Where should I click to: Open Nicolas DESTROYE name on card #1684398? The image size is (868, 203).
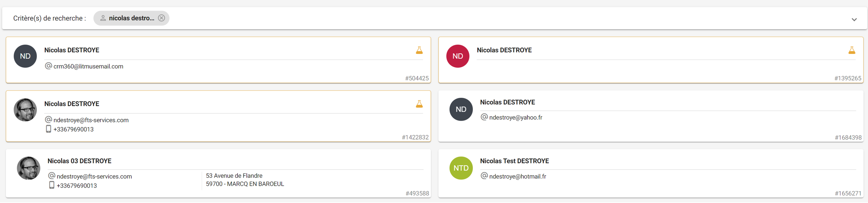coord(508,102)
